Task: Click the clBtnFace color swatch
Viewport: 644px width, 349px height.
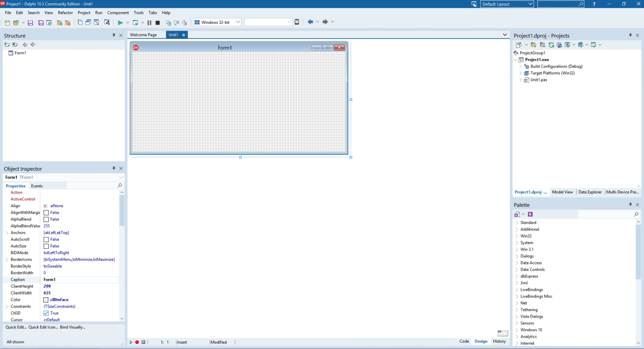Action: coord(46,300)
